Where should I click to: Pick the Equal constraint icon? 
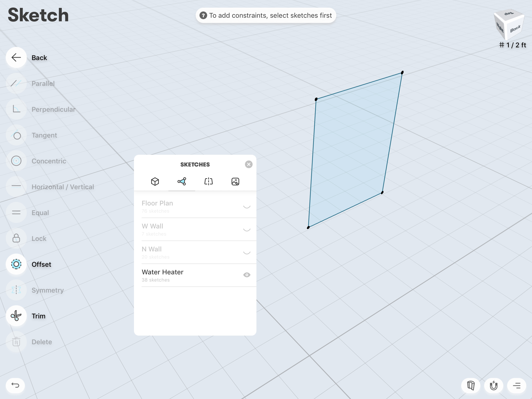tap(16, 213)
